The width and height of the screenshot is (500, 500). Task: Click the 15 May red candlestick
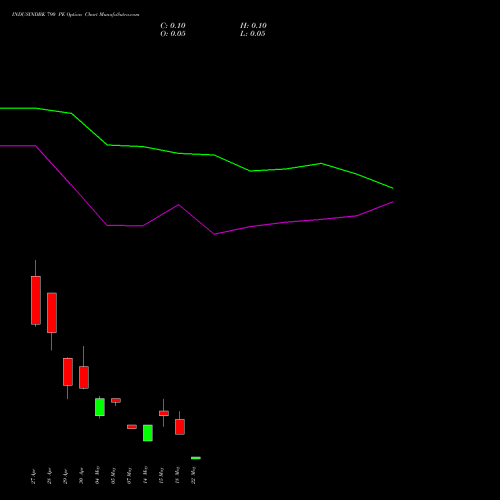tap(164, 413)
